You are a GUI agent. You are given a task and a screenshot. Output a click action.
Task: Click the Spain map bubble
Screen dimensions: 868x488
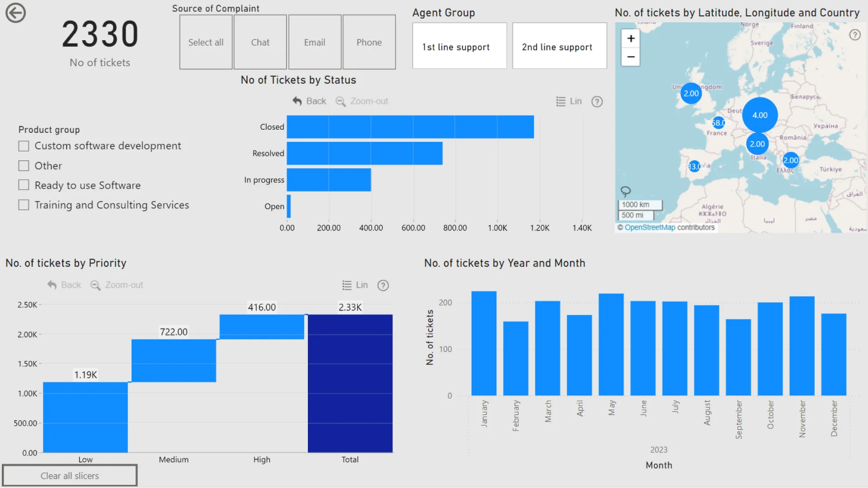tap(694, 166)
